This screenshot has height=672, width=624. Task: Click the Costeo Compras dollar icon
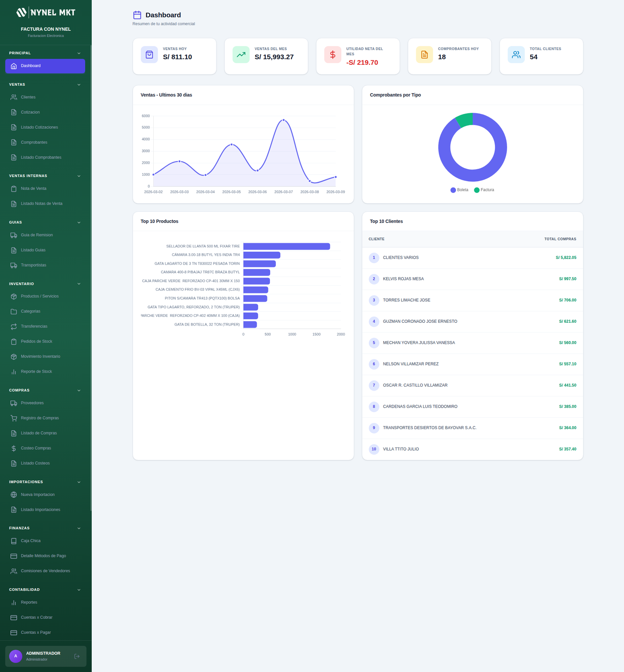pos(14,448)
